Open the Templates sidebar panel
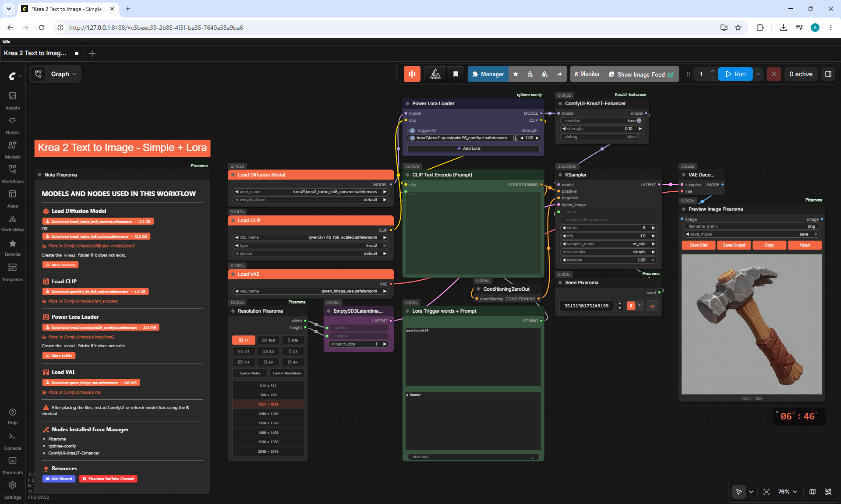841x504 pixels. pyautogui.click(x=12, y=272)
